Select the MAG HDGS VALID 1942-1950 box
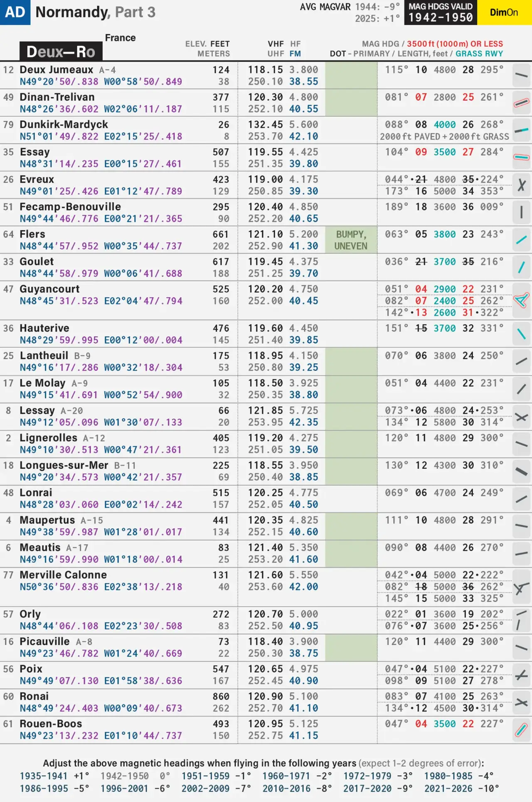The width and height of the screenshot is (532, 802). (440, 12)
